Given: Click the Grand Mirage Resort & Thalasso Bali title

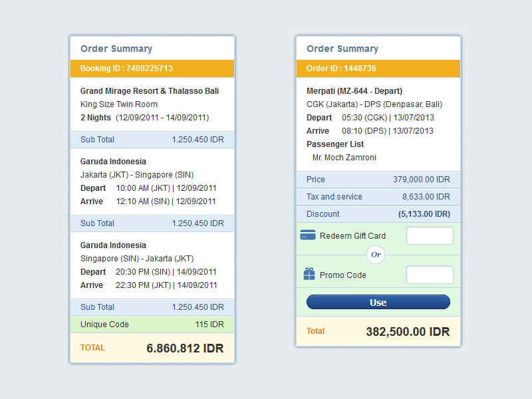Looking at the screenshot, I should pos(150,91).
